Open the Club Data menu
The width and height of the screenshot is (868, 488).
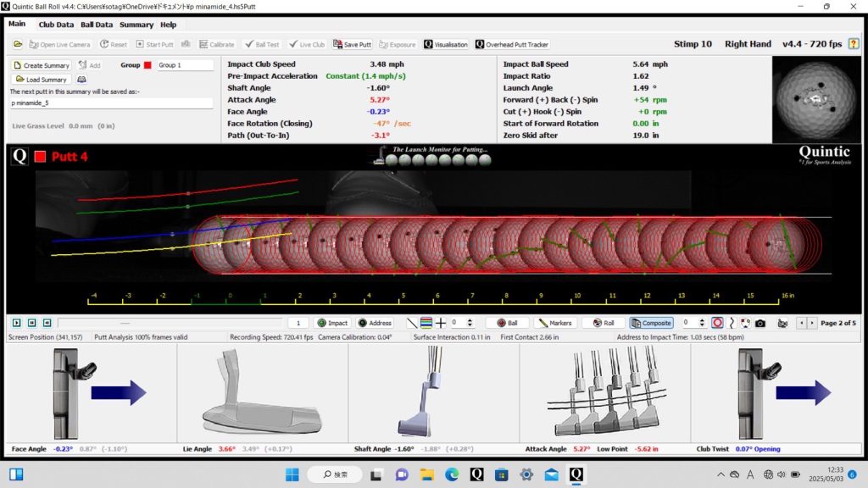[x=56, y=25]
